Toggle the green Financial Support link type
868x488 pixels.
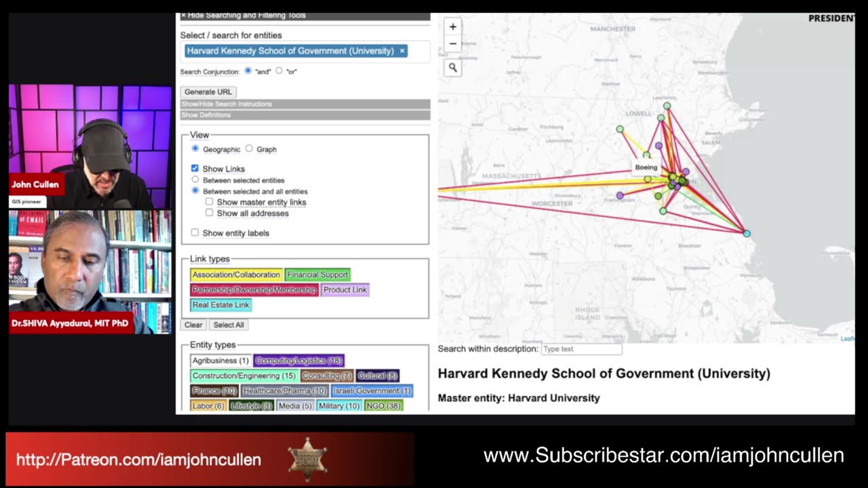[317, 274]
